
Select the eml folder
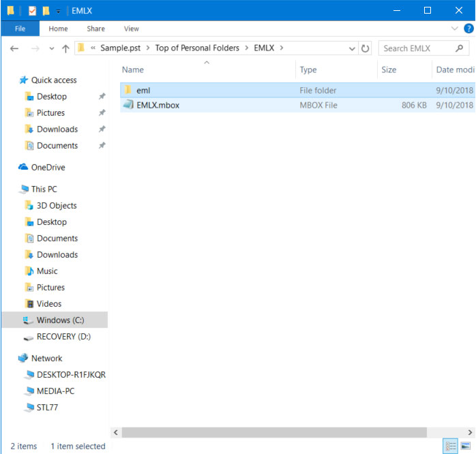coord(297,90)
